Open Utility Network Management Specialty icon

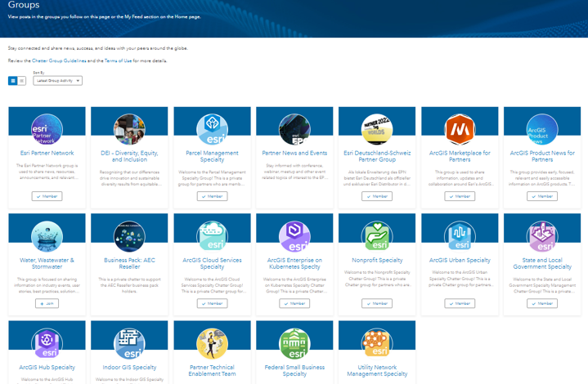(x=377, y=343)
